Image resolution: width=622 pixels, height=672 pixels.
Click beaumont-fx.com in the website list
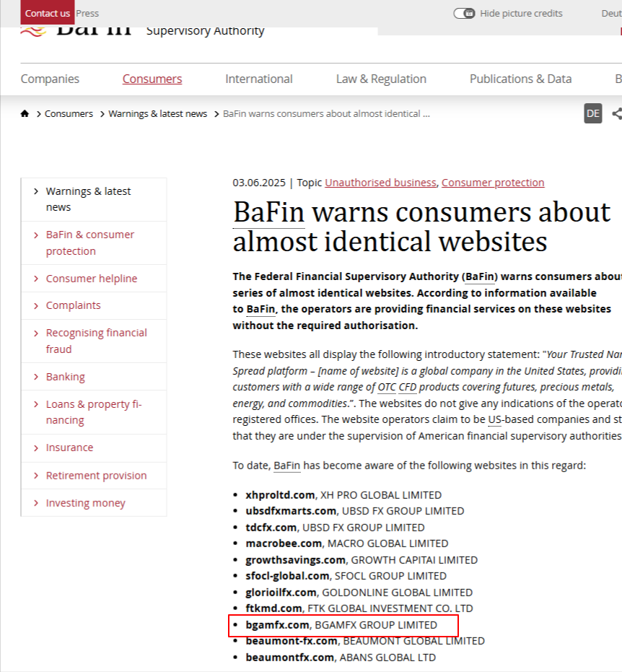click(292, 641)
